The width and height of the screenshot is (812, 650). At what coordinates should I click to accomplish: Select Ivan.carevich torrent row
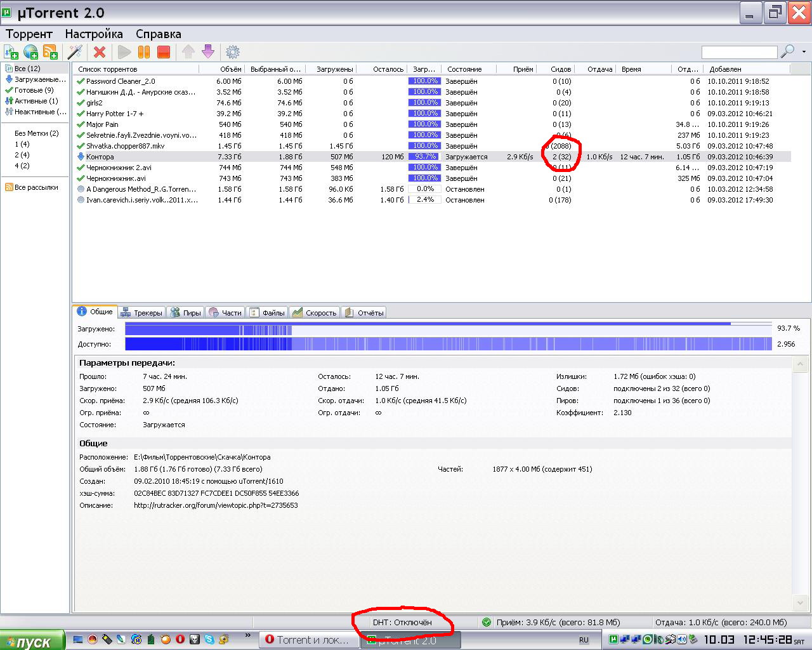[x=433, y=200]
